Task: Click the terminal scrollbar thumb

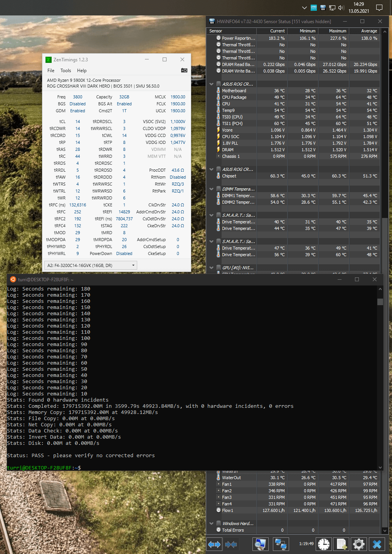Action: coord(380,302)
